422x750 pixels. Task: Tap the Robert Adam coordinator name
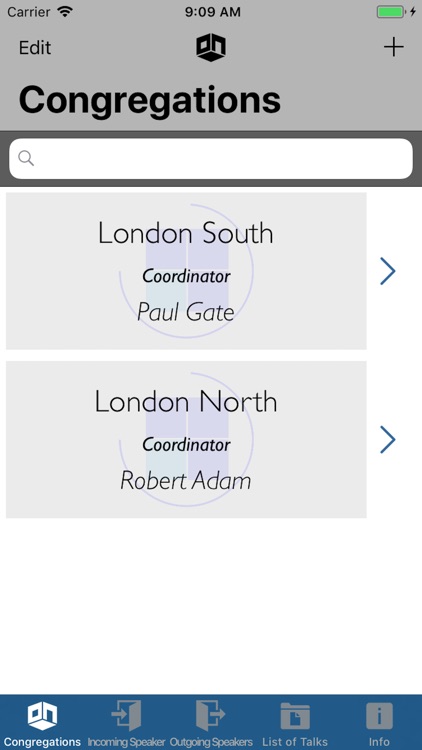(186, 481)
